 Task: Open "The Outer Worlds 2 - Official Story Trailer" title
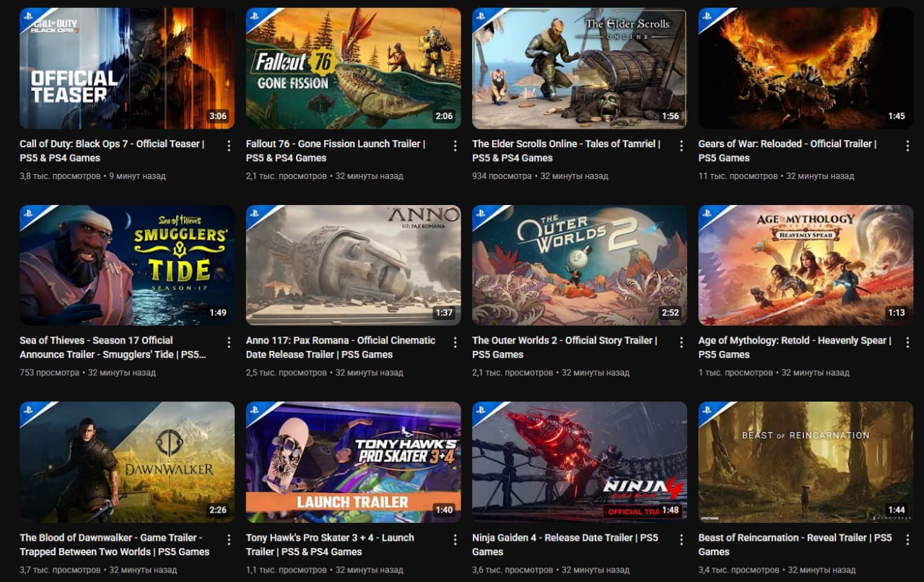click(x=565, y=347)
